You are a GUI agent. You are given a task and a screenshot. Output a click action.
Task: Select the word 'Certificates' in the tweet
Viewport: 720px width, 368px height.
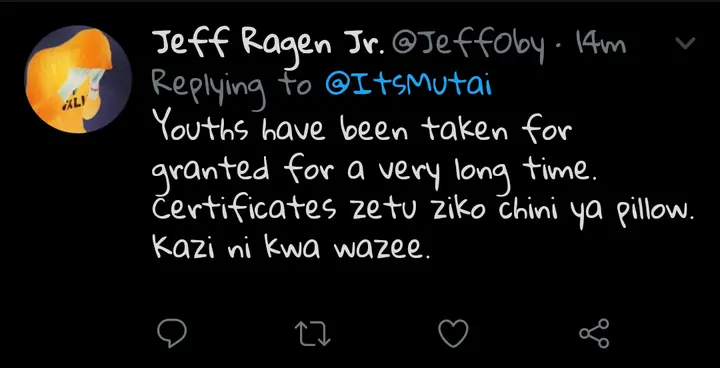pyautogui.click(x=243, y=207)
